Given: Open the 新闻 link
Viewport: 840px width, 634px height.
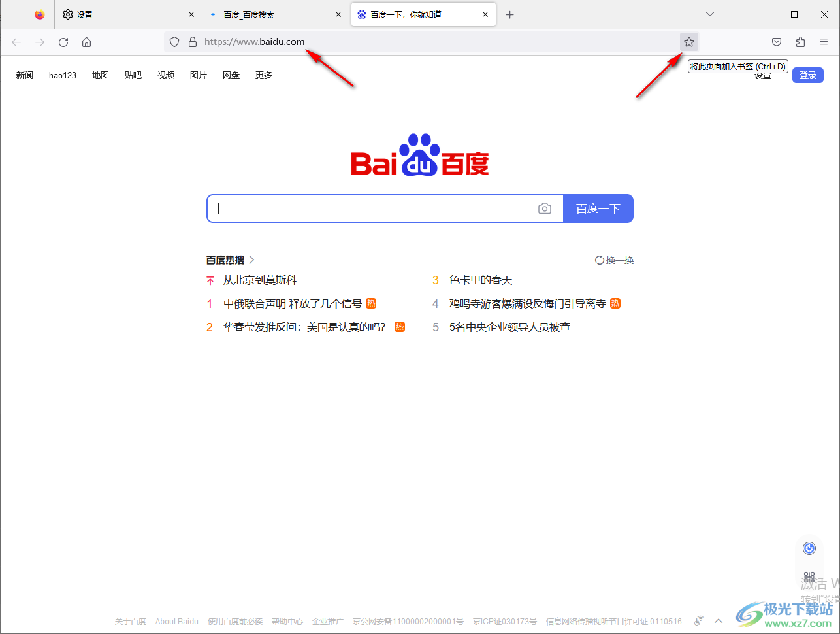Looking at the screenshot, I should [25, 75].
